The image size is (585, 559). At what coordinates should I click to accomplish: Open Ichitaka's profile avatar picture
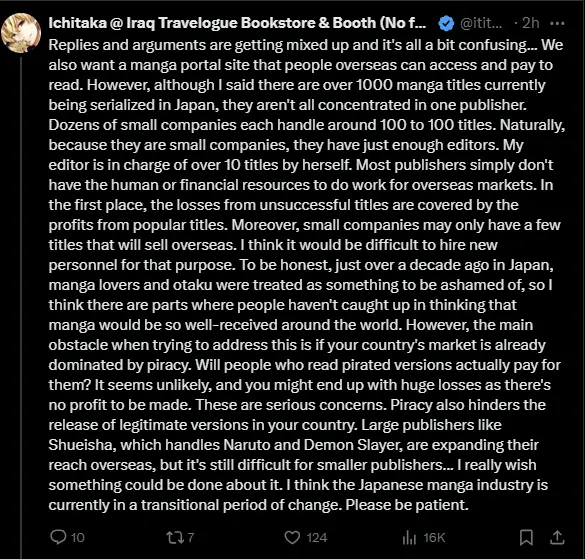[x=21, y=33]
